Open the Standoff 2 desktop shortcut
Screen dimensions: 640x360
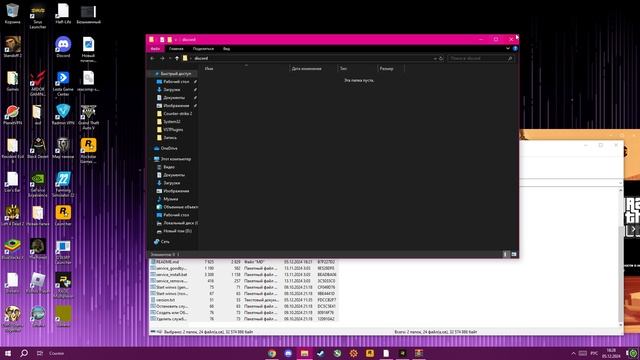12,47
